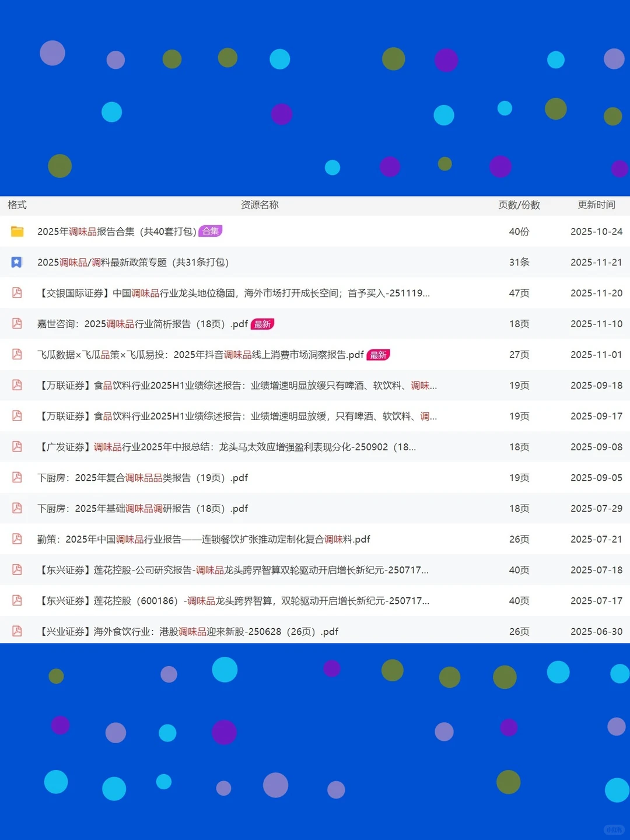630x840 pixels.
Task: Open the PDF icon next to 广发证券 中报总结
Action: click(x=16, y=447)
